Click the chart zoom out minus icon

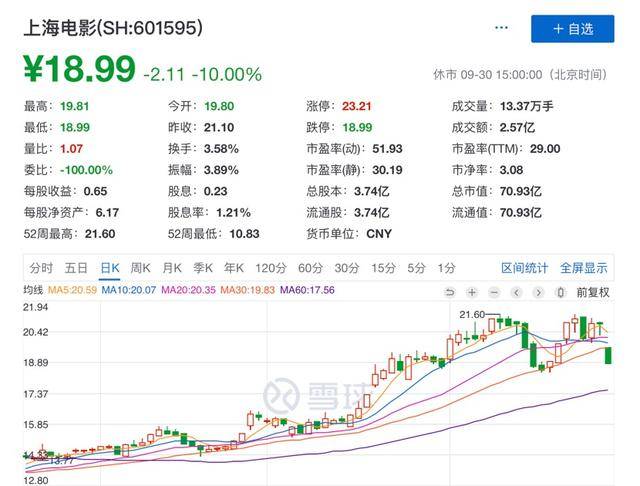pos(494,292)
